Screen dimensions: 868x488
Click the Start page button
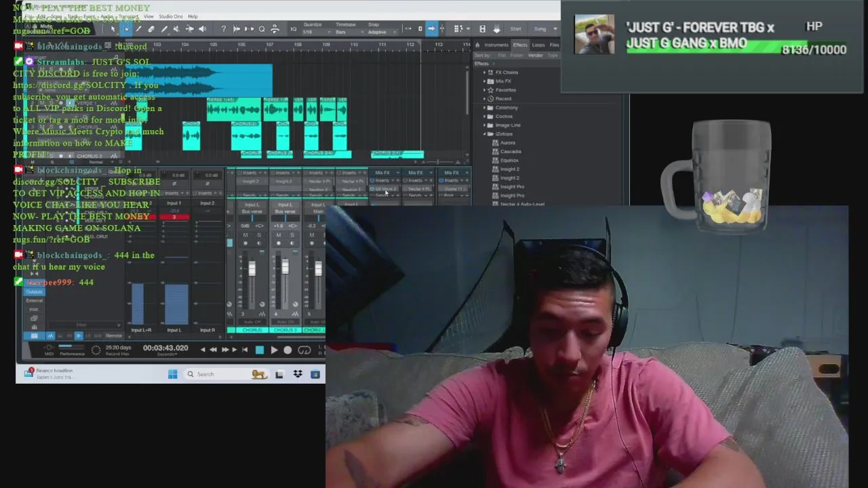click(x=515, y=29)
